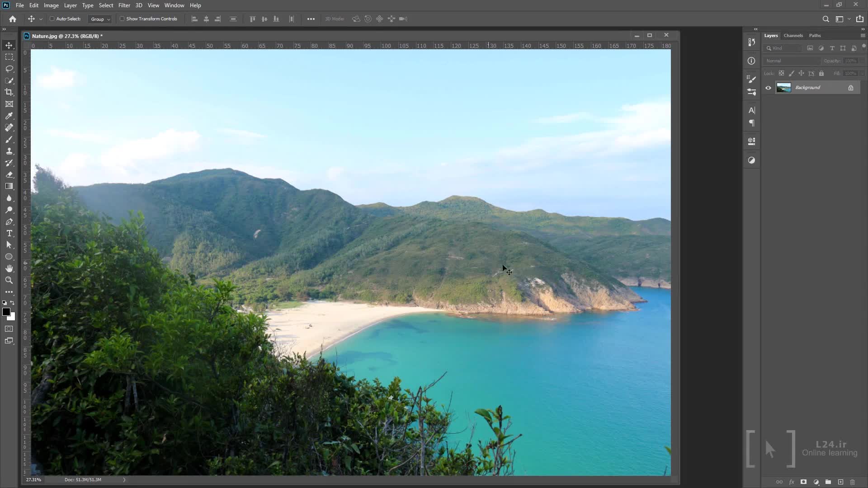Switch to the Paths tab
The image size is (868, 488).
(x=815, y=35)
